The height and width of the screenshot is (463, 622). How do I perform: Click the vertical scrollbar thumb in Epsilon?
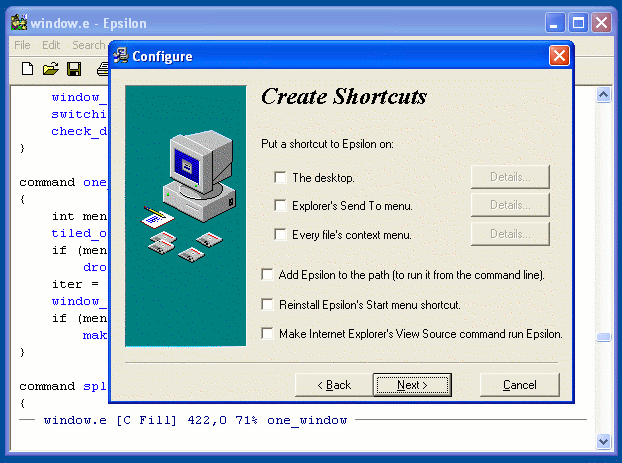(x=603, y=337)
